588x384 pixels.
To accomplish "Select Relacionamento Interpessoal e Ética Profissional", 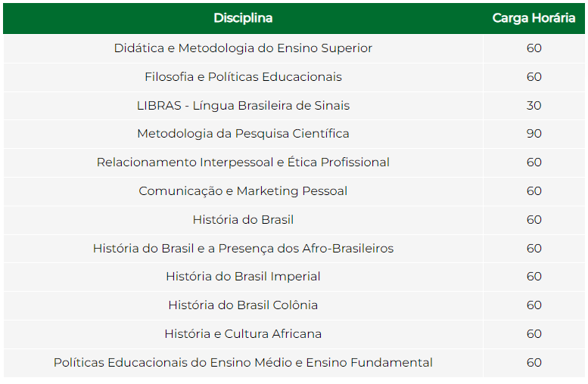I will point(243,163).
